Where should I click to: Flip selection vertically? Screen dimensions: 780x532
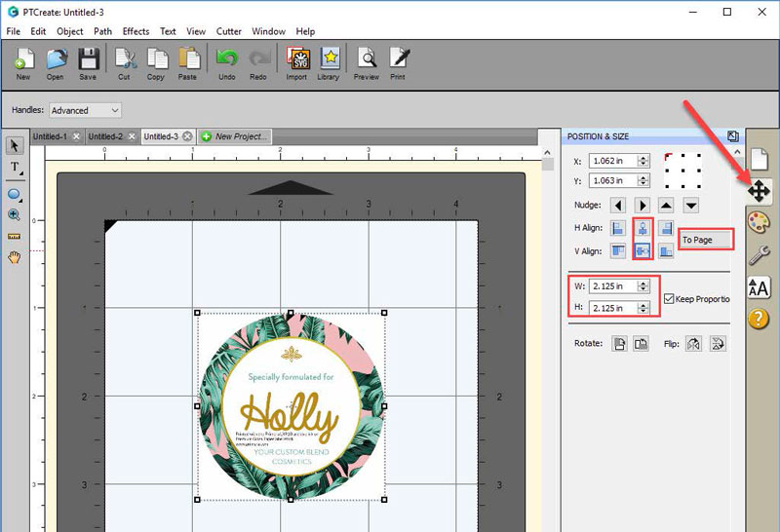click(x=718, y=344)
